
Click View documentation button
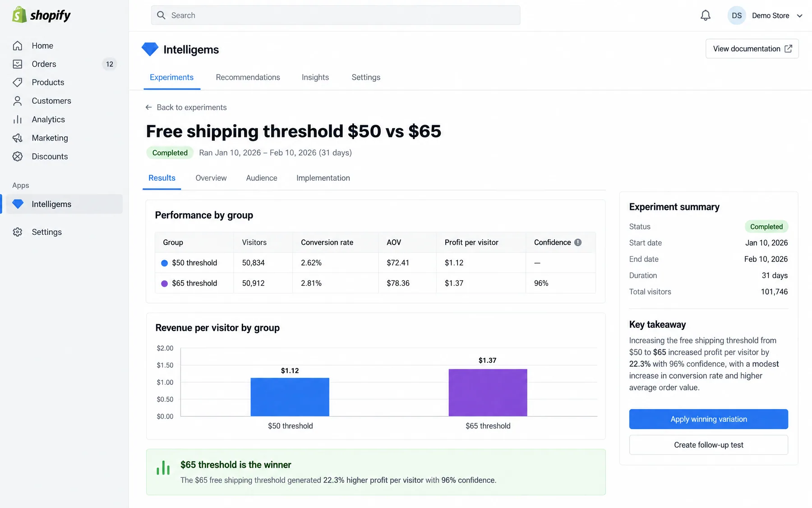click(752, 49)
